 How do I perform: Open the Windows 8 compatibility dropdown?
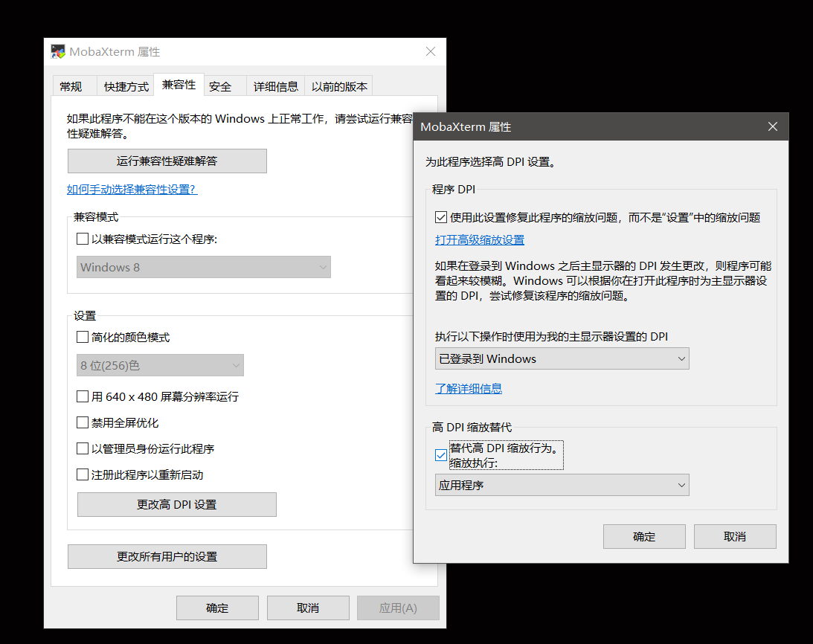point(204,267)
